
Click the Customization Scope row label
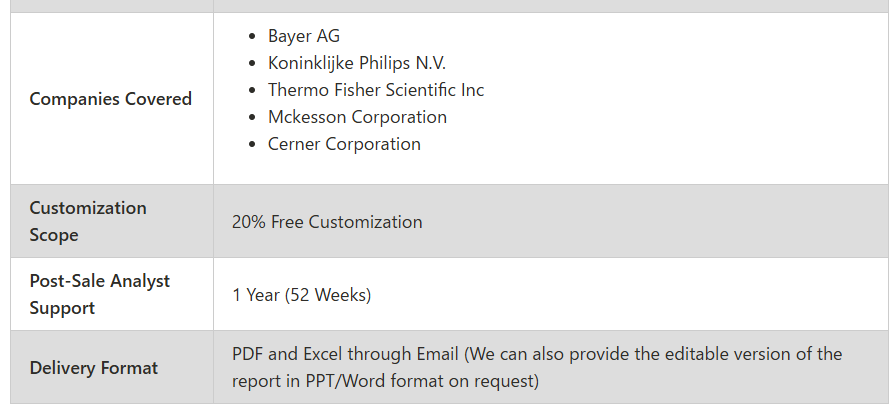[88, 221]
